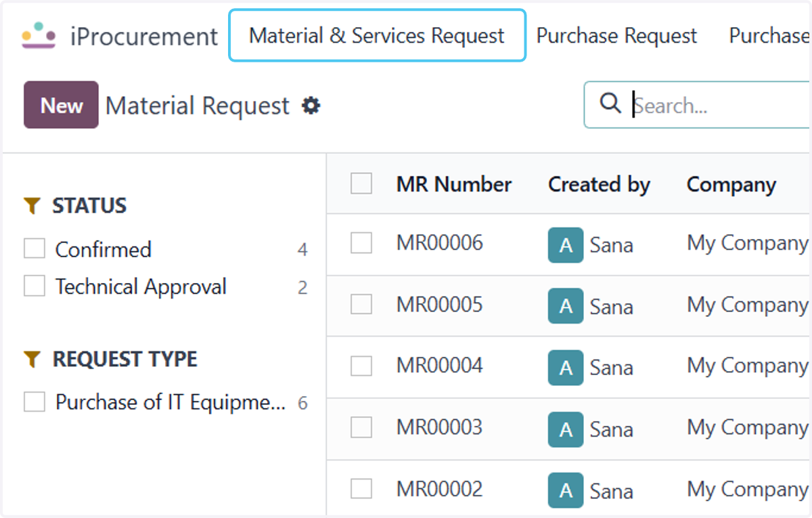Click My Company in the MR00006 row

click(x=748, y=244)
